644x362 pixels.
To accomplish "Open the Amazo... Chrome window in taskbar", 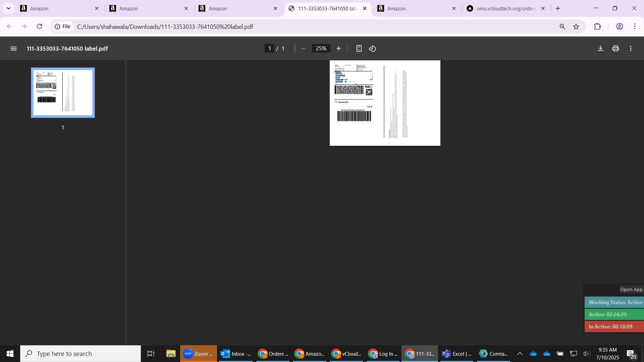I will coord(309,354).
